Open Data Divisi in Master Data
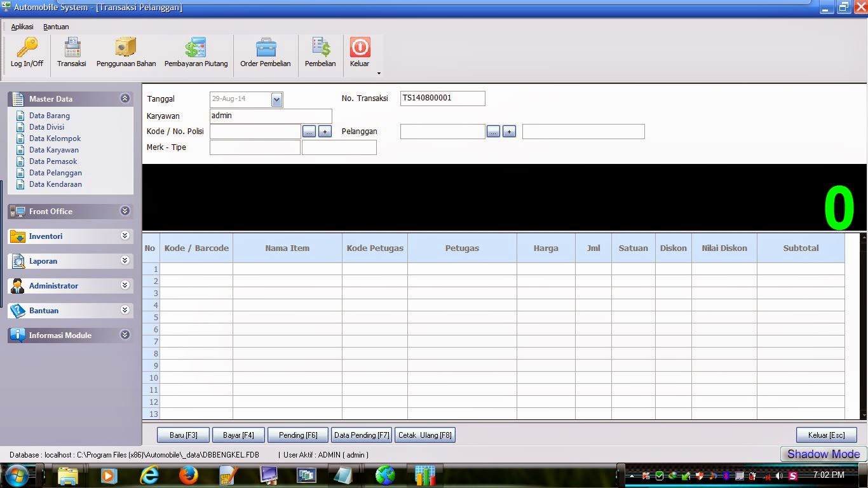The image size is (868, 488). click(46, 127)
